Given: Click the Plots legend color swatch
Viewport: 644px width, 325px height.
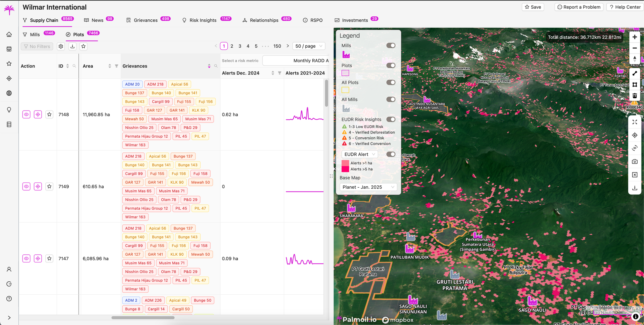Looking at the screenshot, I should pyautogui.click(x=345, y=73).
